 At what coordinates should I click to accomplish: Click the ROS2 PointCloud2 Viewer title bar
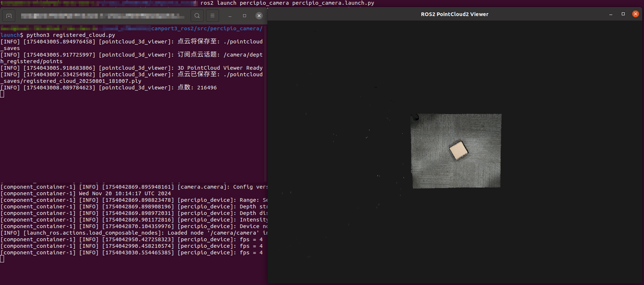[454, 14]
